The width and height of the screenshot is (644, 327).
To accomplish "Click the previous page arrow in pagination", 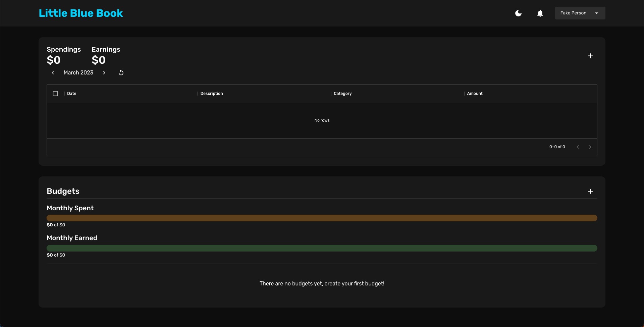I will point(578,147).
